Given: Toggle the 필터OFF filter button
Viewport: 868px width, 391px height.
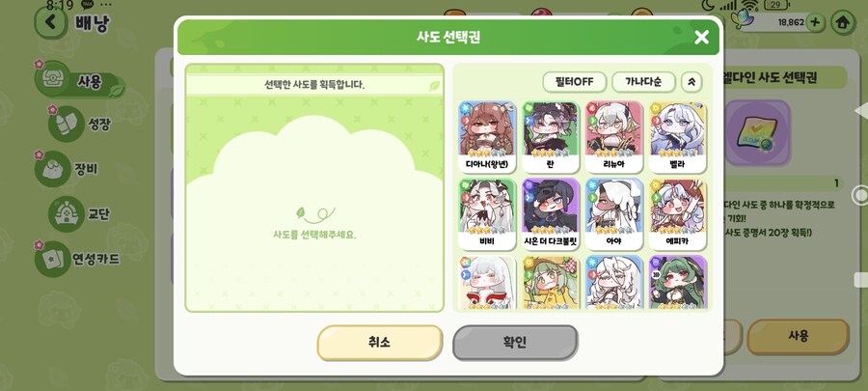Looking at the screenshot, I should 574,82.
